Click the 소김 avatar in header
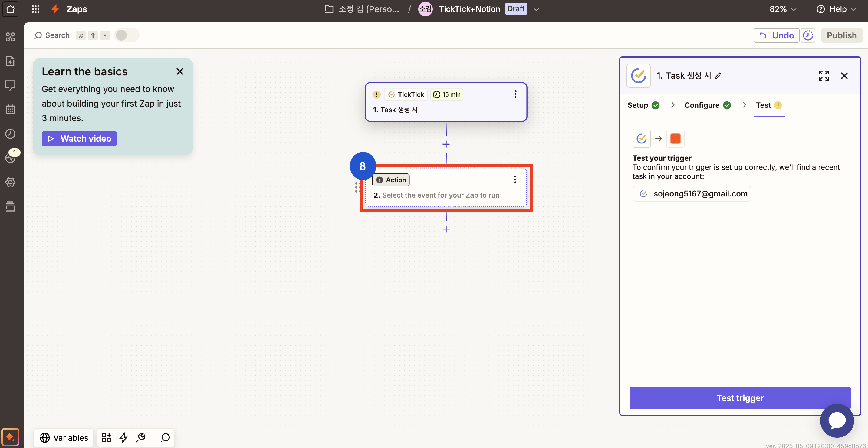Image resolution: width=868 pixels, height=448 pixels. tap(425, 9)
